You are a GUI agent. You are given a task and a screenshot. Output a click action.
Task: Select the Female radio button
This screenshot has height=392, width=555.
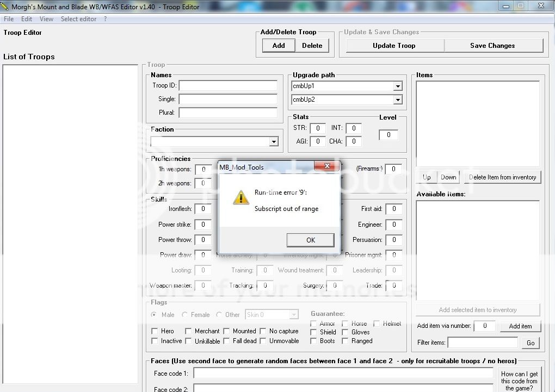[x=186, y=314]
